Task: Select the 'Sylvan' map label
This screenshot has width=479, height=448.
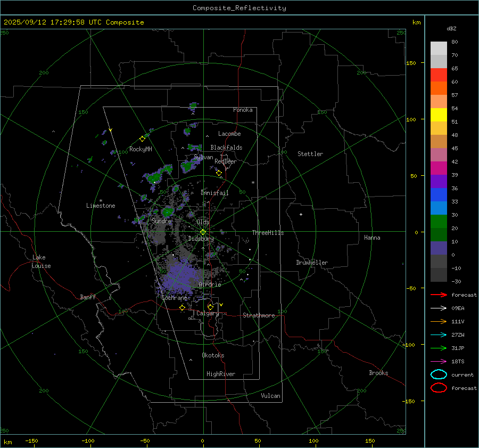Action: [x=203, y=157]
